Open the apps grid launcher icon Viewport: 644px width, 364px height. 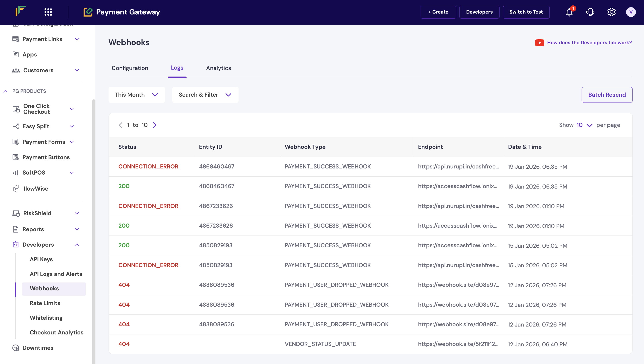[48, 12]
